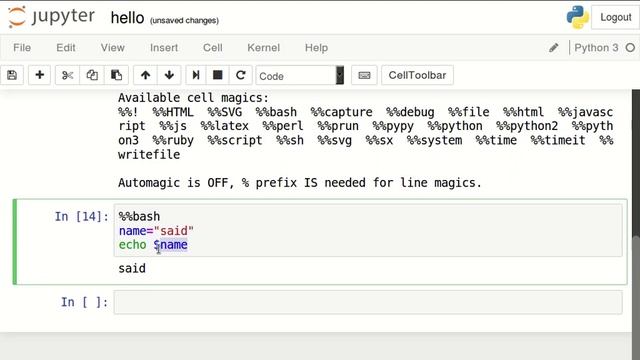Viewport: 640px width, 360px height.
Task: Click the empty In [ ]: prompt label
Action: point(84,302)
